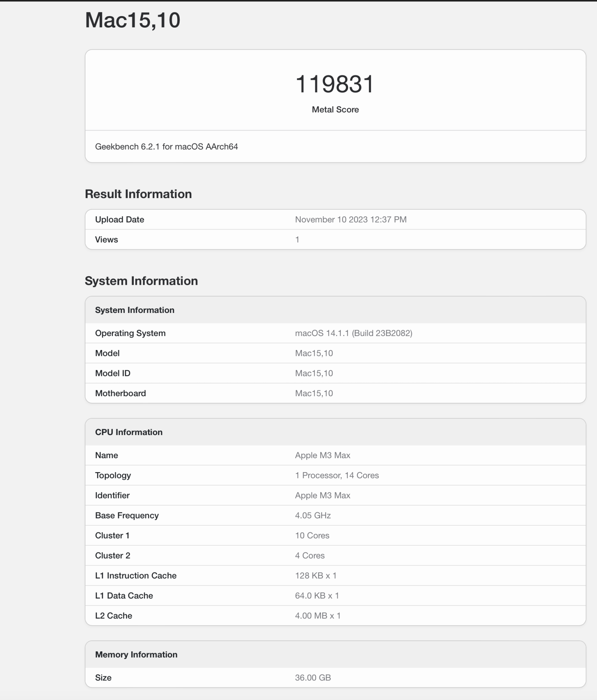Select the 64.0 KB x 1 value

pos(317,595)
